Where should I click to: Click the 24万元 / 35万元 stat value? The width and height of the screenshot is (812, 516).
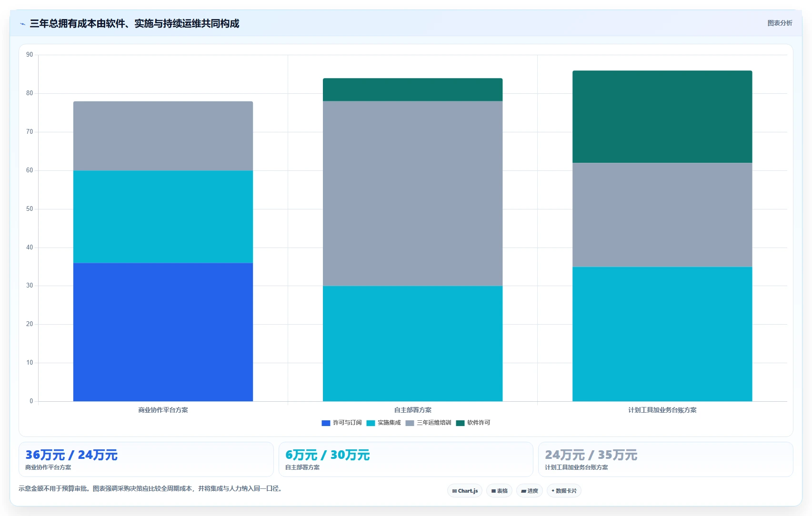tap(591, 455)
